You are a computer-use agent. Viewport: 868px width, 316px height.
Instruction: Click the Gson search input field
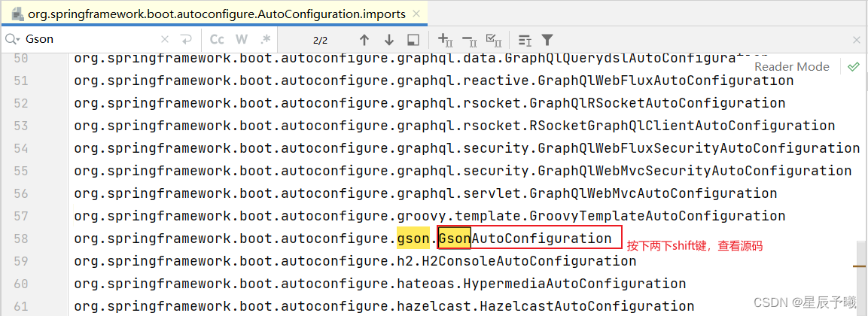89,40
